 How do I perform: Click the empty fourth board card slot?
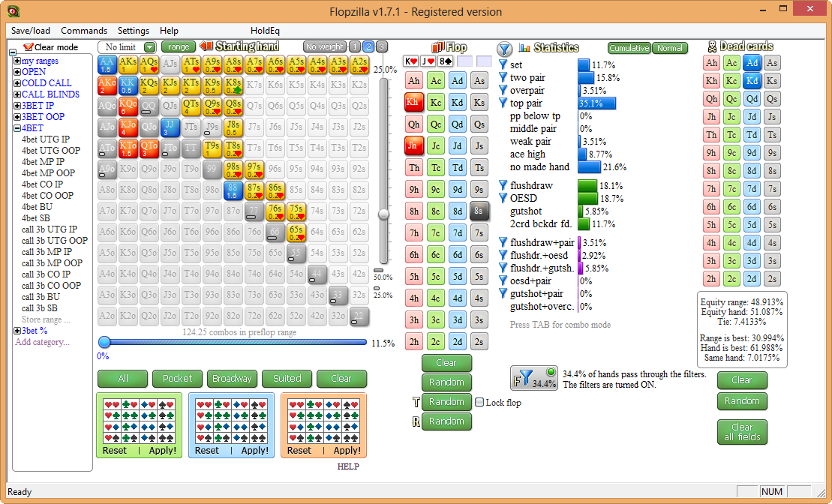pyautogui.click(x=464, y=61)
